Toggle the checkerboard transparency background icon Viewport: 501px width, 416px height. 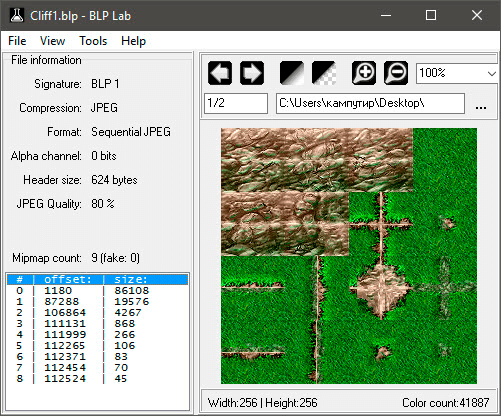click(x=324, y=73)
